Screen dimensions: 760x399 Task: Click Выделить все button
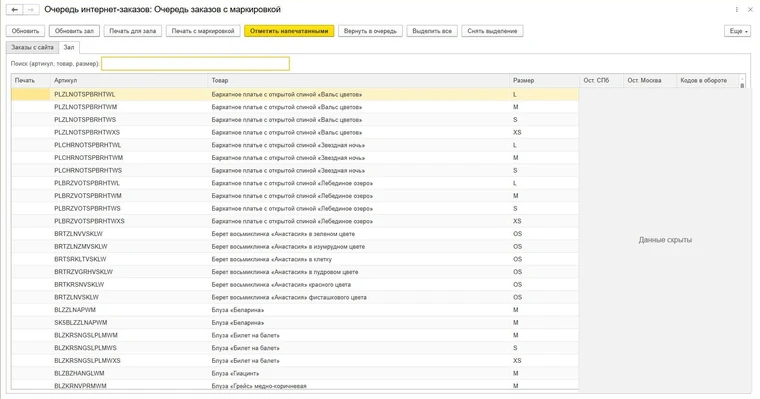(432, 31)
